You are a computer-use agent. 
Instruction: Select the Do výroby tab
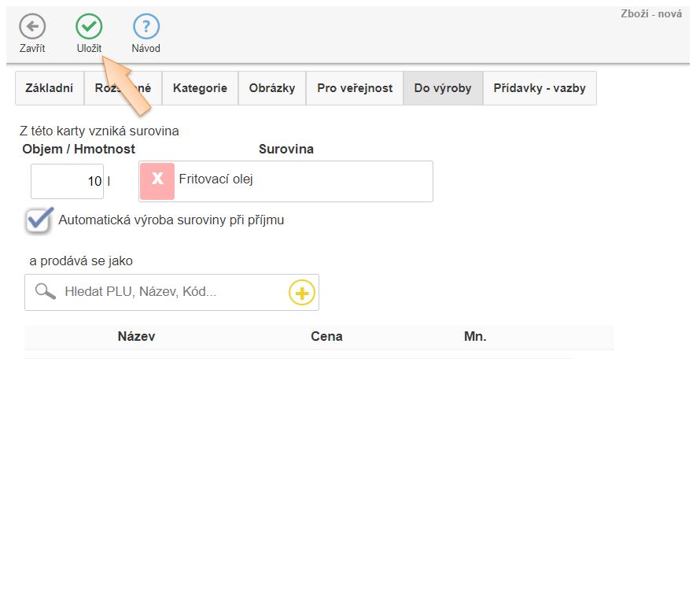pyautogui.click(x=443, y=88)
